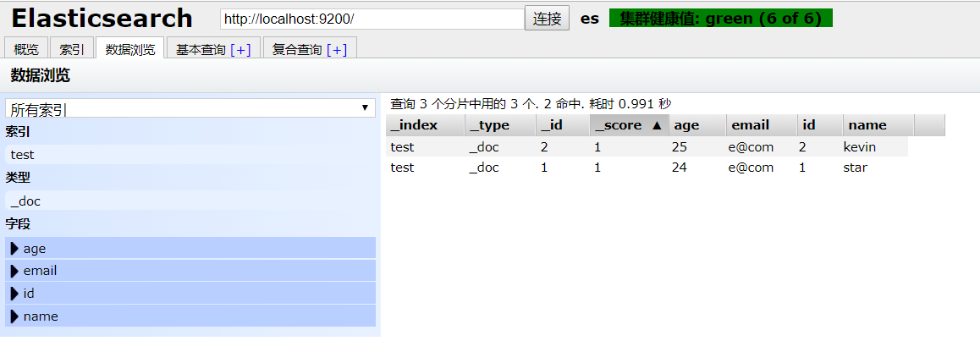Sort by the _index column header
Screen dimensions: 980x341
[x=425, y=125]
